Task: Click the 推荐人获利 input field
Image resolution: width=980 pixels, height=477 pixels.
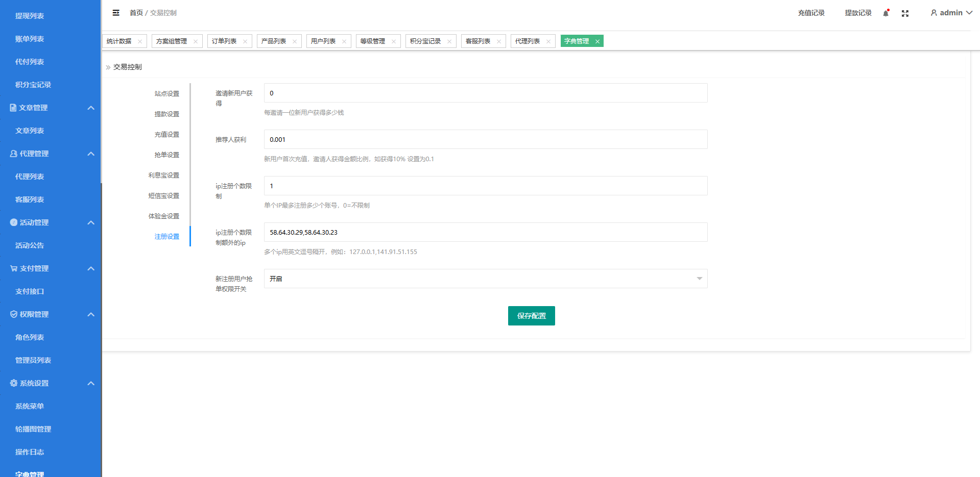Action: point(485,139)
